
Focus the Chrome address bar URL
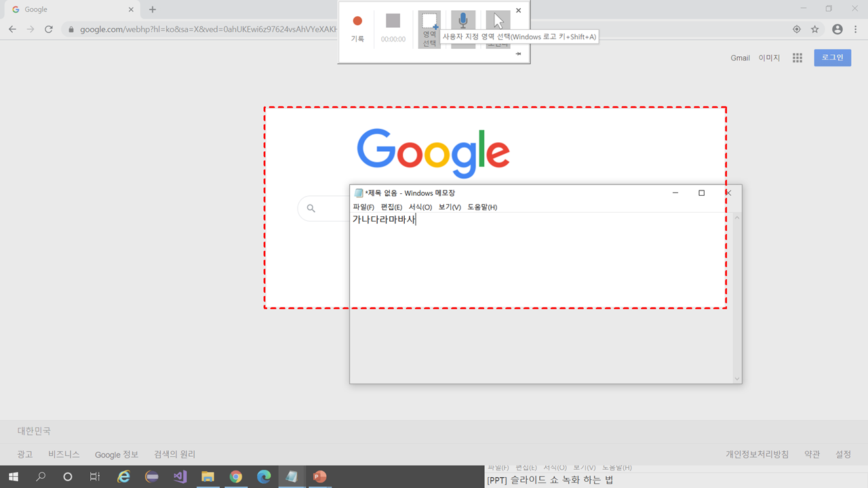click(209, 29)
